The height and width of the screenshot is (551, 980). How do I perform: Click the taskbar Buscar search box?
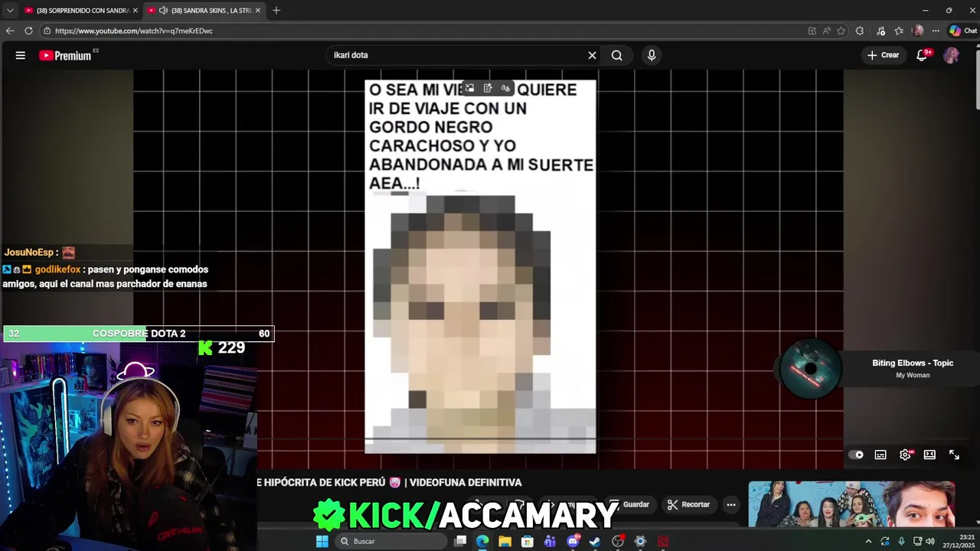pyautogui.click(x=390, y=541)
